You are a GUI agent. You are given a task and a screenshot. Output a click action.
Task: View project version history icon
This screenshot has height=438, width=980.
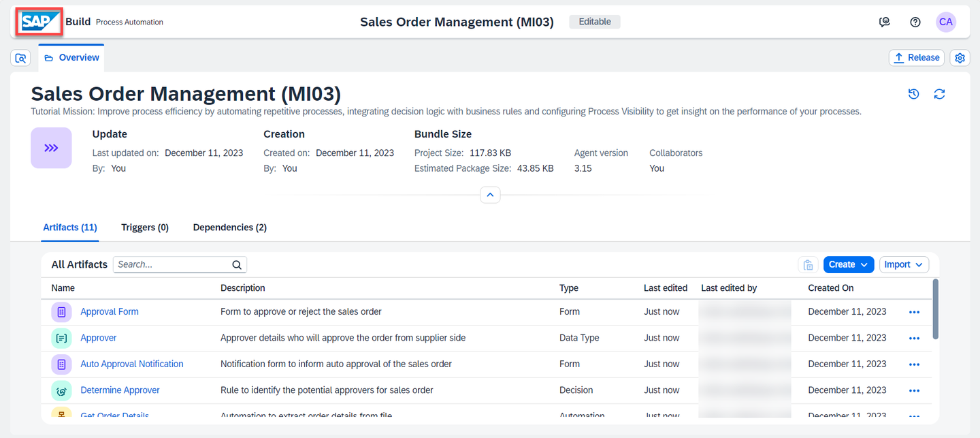click(914, 94)
